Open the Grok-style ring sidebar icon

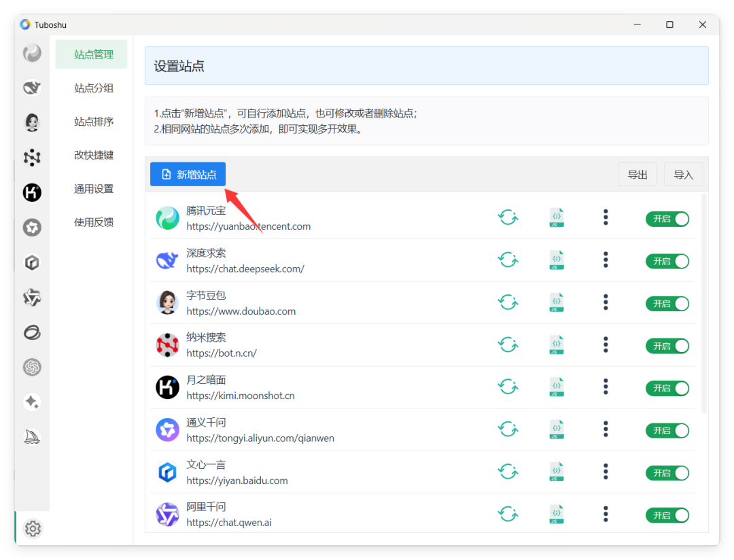click(x=32, y=332)
